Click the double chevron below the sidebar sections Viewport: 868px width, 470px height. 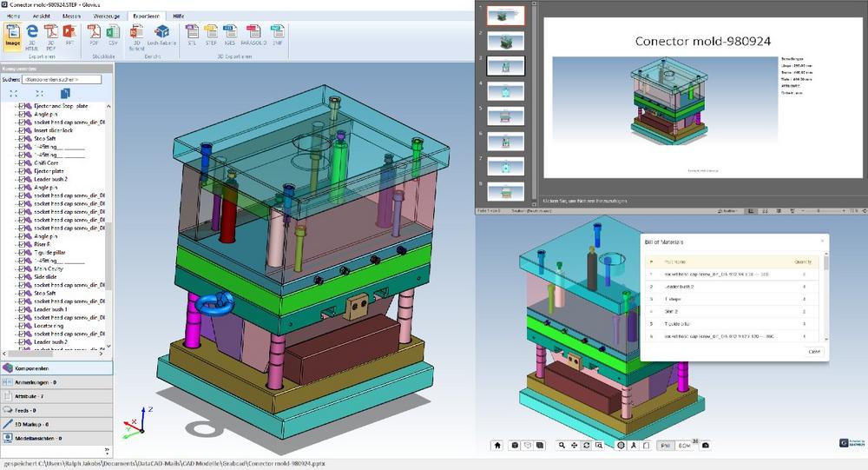pyautogui.click(x=107, y=451)
